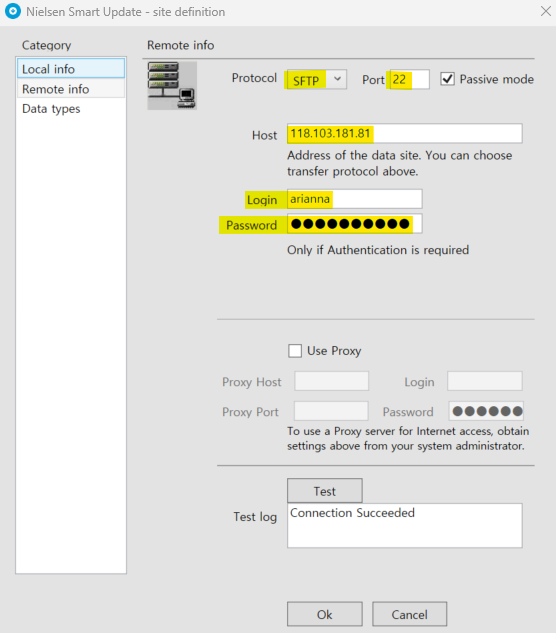556x633 pixels.
Task: Confirm settings with the Ok button
Action: (325, 614)
